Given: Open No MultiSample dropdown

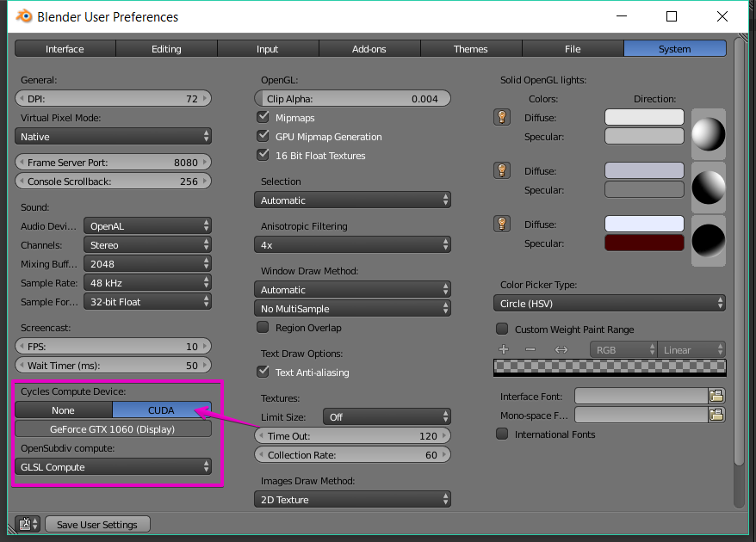Looking at the screenshot, I should (352, 308).
